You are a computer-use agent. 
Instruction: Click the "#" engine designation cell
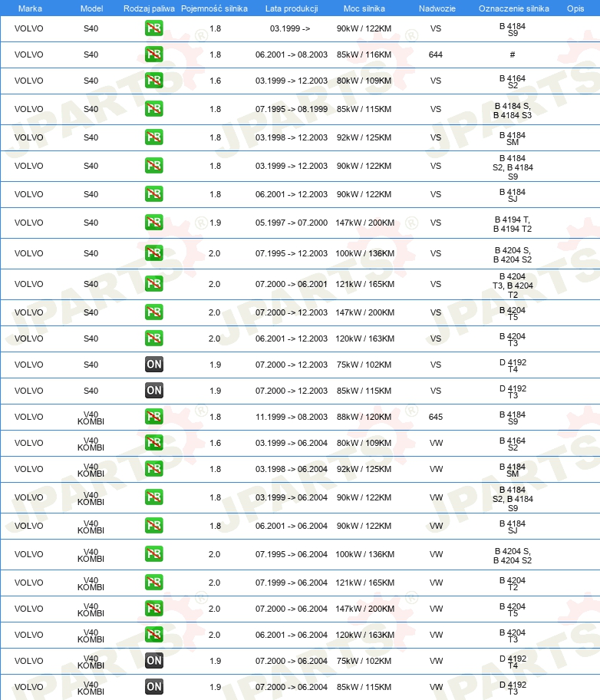[513, 54]
